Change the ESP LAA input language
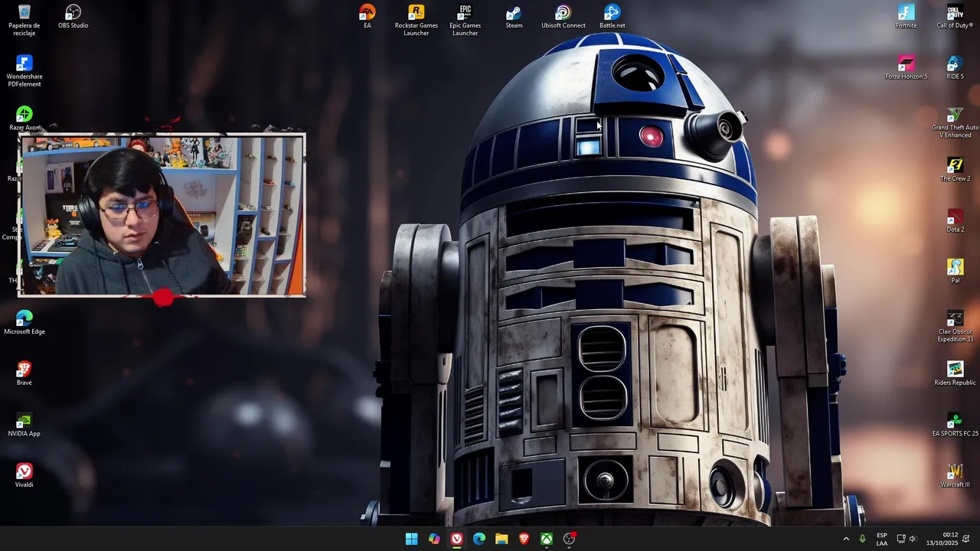980x551 pixels. click(x=882, y=539)
